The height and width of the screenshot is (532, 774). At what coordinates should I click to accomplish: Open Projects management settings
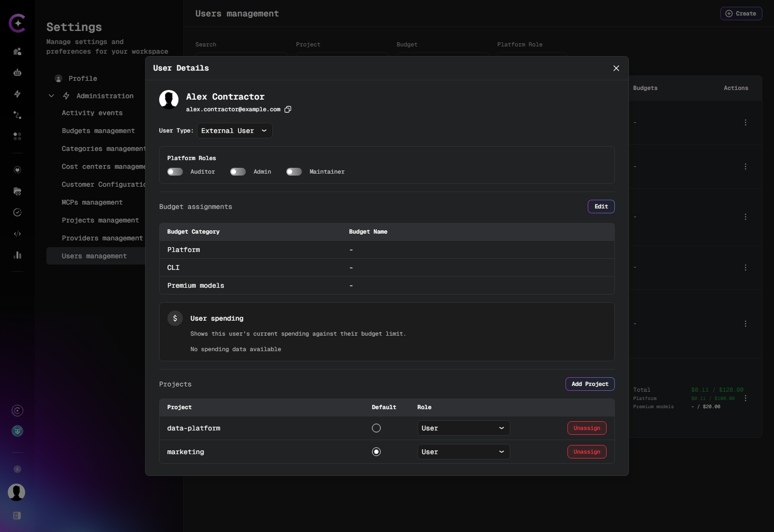100,220
